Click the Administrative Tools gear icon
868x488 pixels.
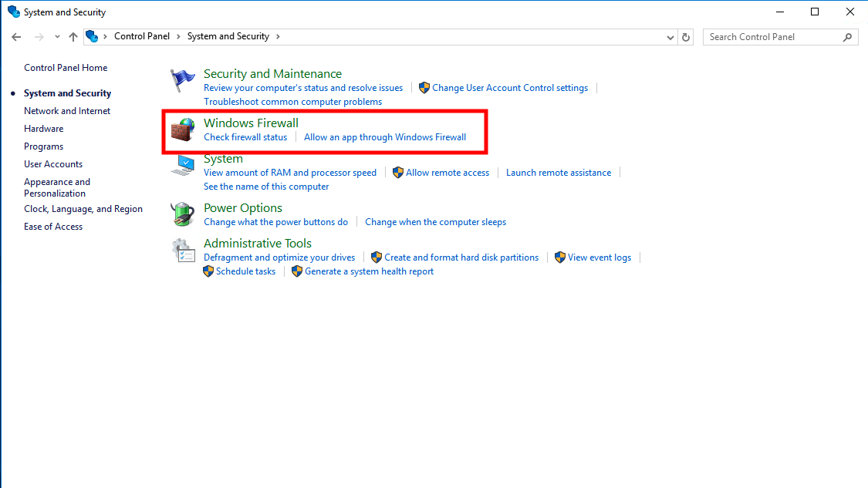[183, 250]
